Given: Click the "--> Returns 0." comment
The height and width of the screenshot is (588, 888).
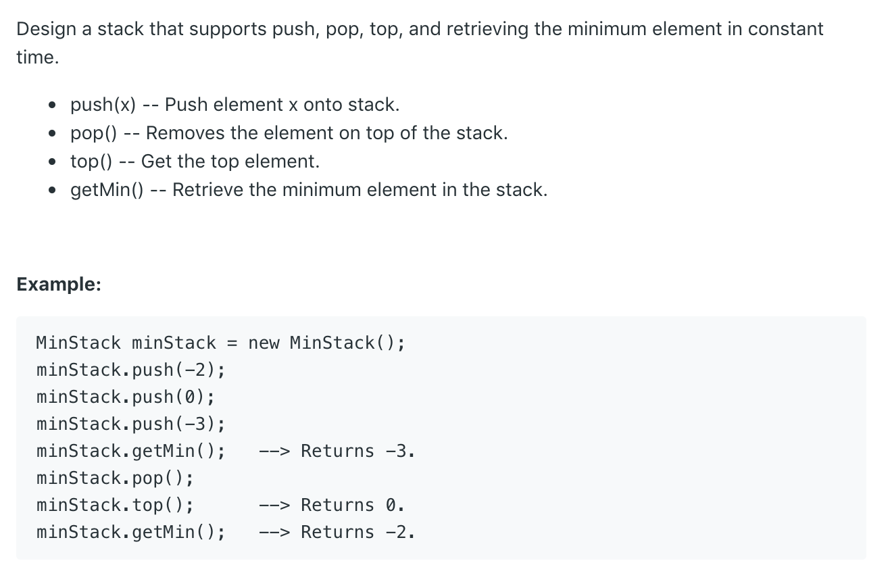Looking at the screenshot, I should [x=332, y=505].
